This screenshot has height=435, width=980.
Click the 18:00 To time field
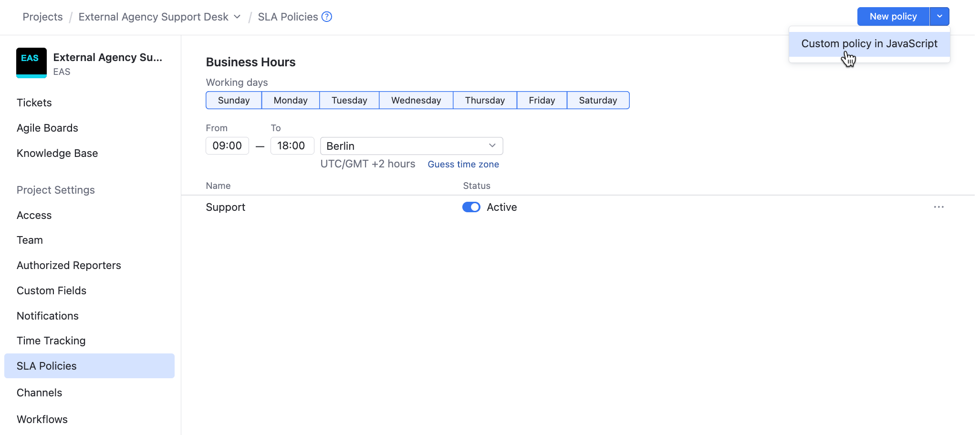[x=292, y=145]
